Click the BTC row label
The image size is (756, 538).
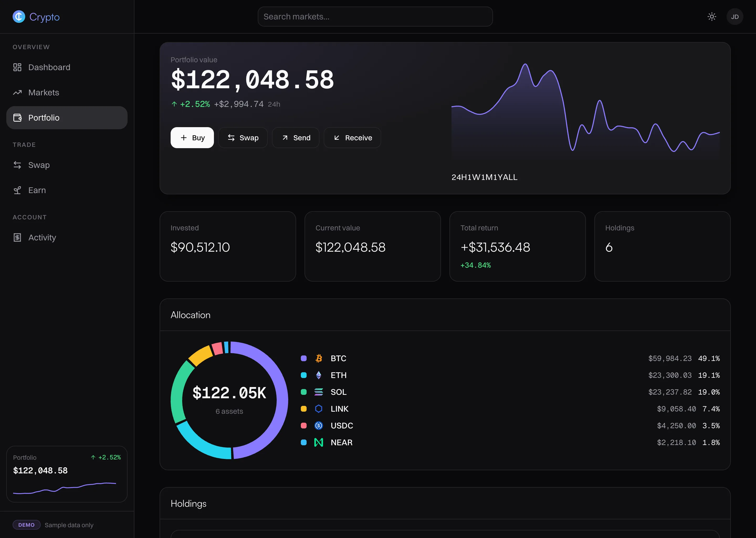click(x=338, y=358)
